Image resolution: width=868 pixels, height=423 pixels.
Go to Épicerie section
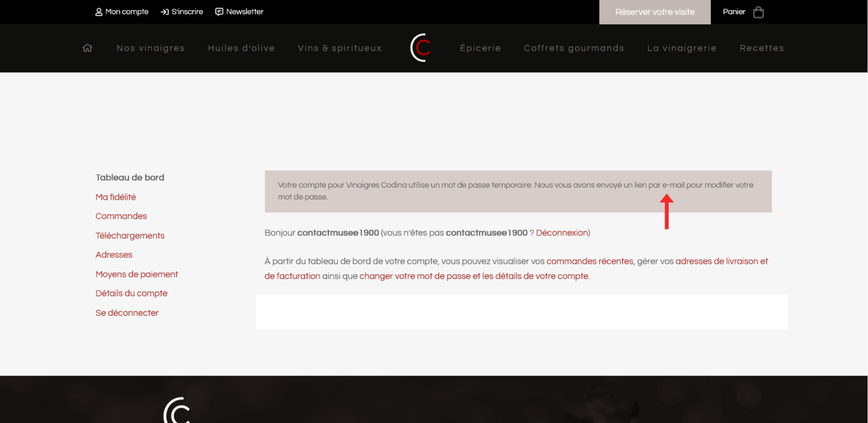(480, 48)
